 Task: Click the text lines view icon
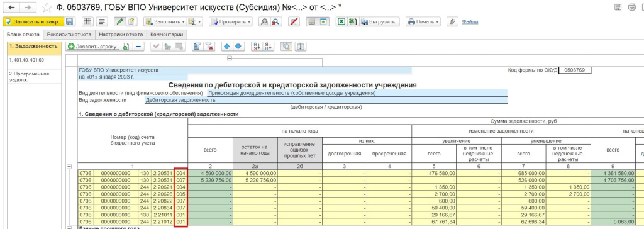point(101,22)
